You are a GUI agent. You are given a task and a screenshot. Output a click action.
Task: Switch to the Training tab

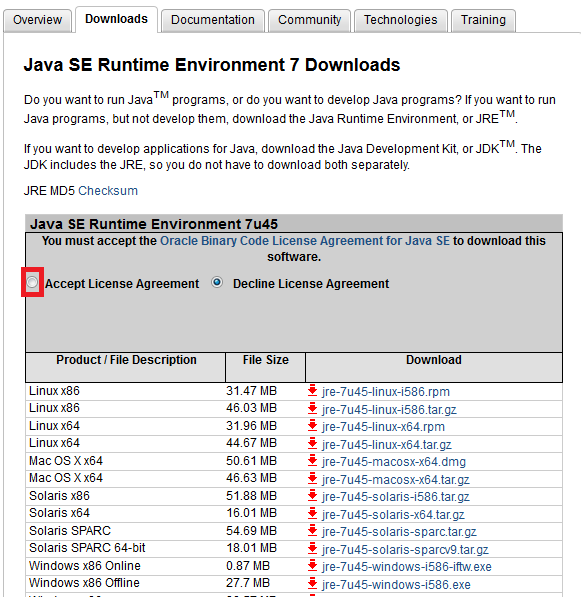(483, 20)
